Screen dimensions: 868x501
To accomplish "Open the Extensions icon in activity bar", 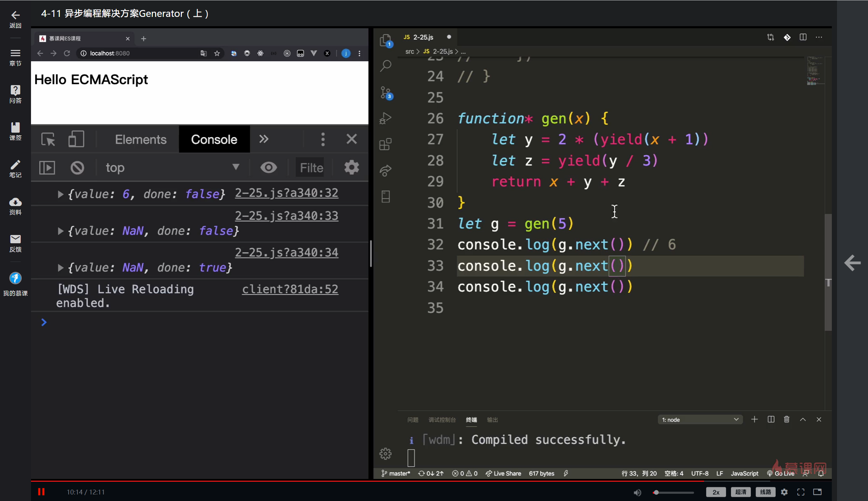I will [x=385, y=144].
